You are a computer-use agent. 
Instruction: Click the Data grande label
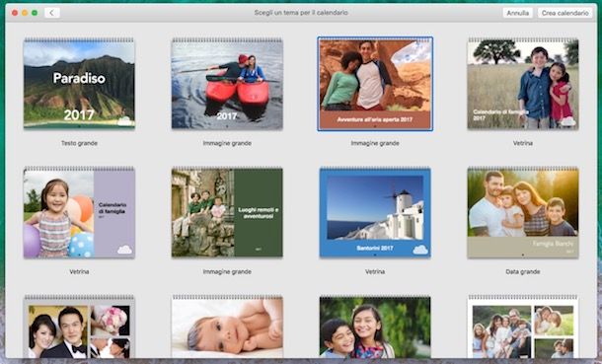(x=523, y=271)
